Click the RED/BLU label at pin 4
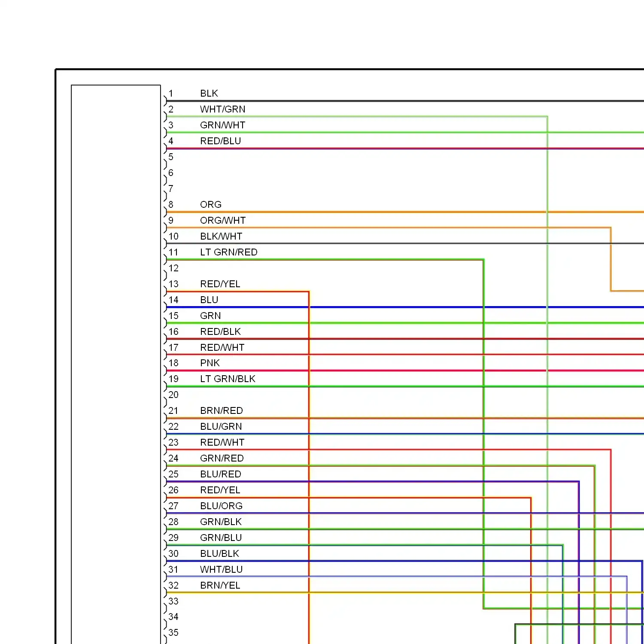Viewport: 644px width, 644px height. click(x=220, y=141)
